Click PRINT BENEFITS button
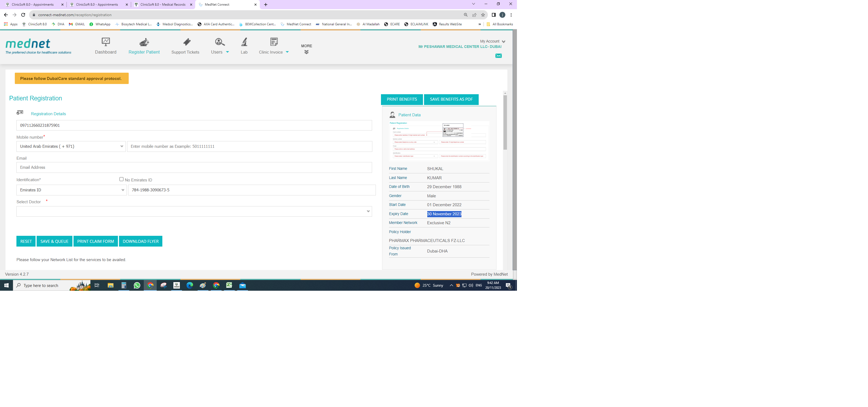This screenshot has width=868, height=407. (x=402, y=99)
